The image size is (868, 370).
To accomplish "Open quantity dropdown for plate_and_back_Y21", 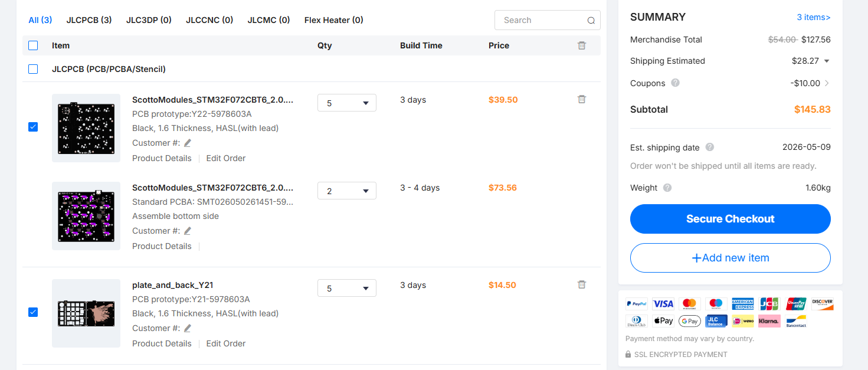I will click(347, 288).
